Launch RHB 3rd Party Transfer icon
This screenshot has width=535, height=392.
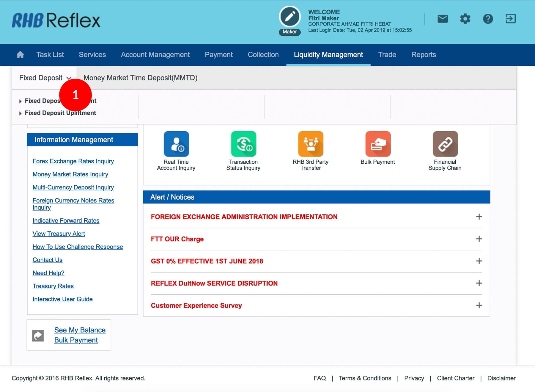point(311,144)
